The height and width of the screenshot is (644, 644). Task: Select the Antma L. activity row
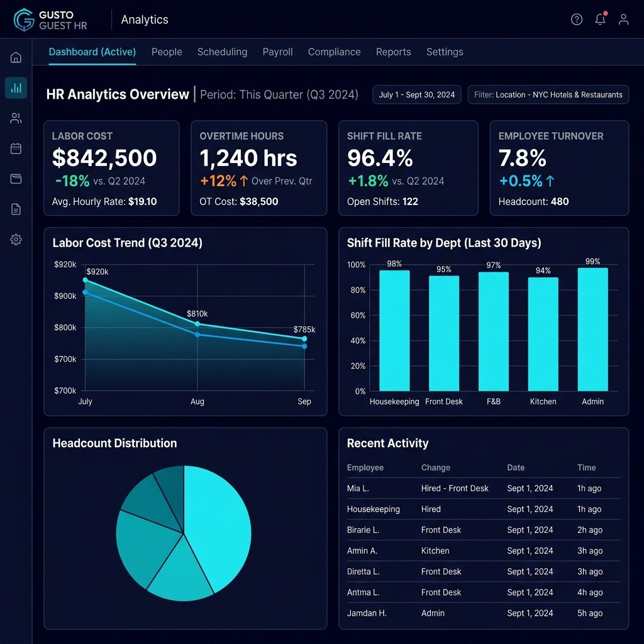484,592
